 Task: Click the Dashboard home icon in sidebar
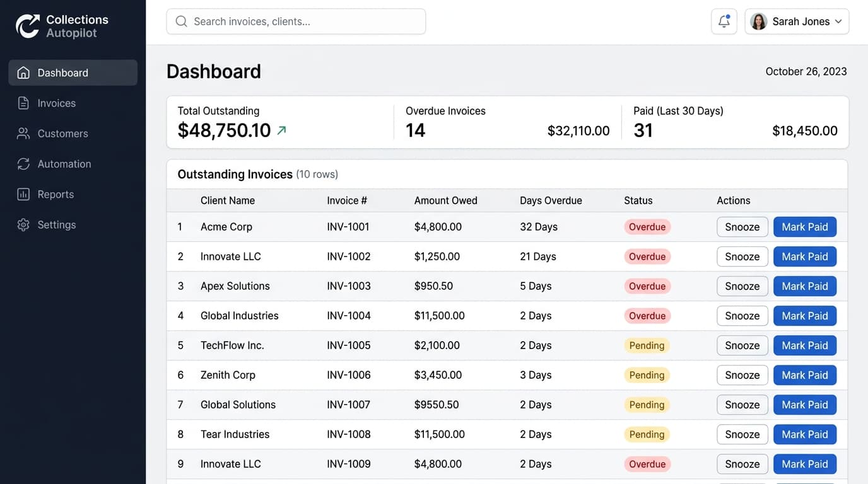click(x=23, y=72)
